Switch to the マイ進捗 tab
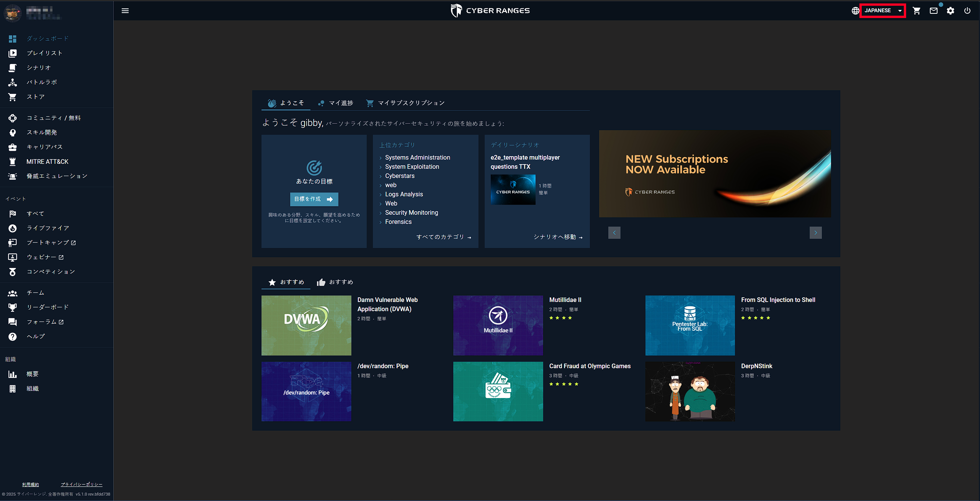This screenshot has width=980, height=501. pos(335,103)
